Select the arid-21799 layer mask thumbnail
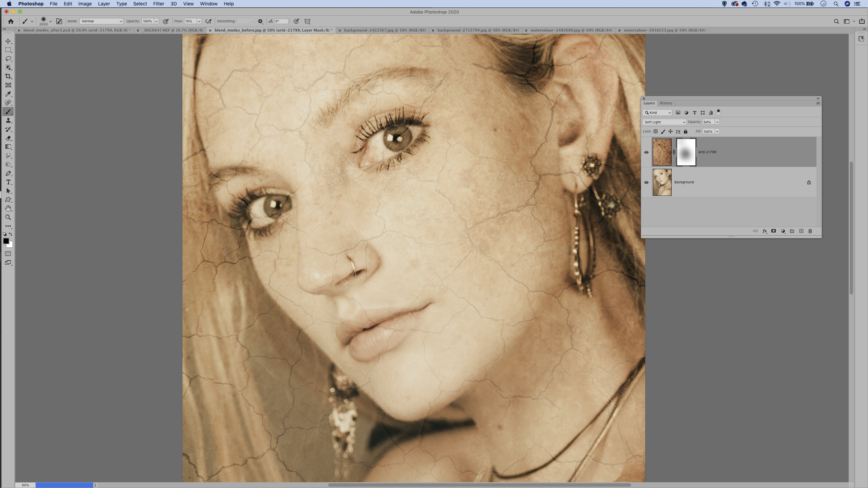868x488 pixels. click(686, 152)
